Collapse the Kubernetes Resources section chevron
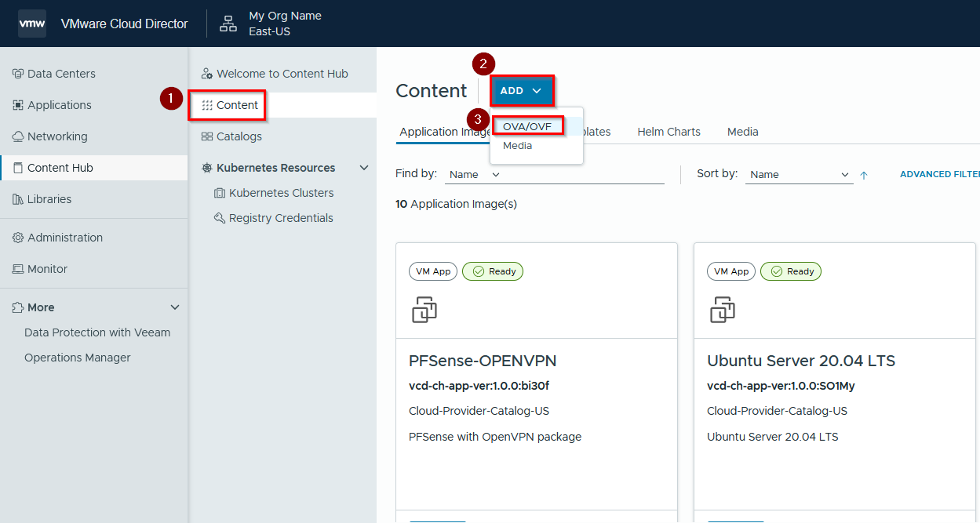The width and height of the screenshot is (980, 523). click(364, 168)
